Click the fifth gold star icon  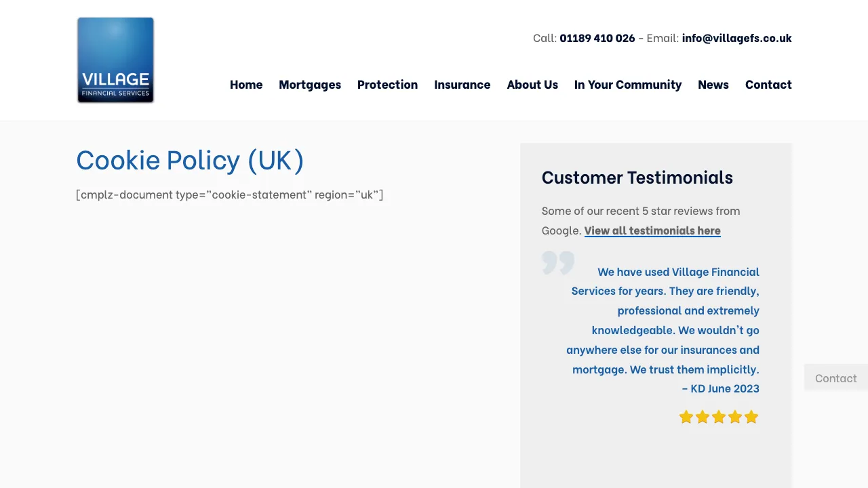(x=751, y=417)
